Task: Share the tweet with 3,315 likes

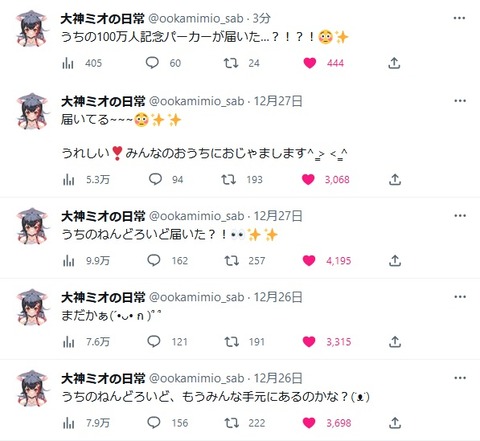Action: click(395, 342)
